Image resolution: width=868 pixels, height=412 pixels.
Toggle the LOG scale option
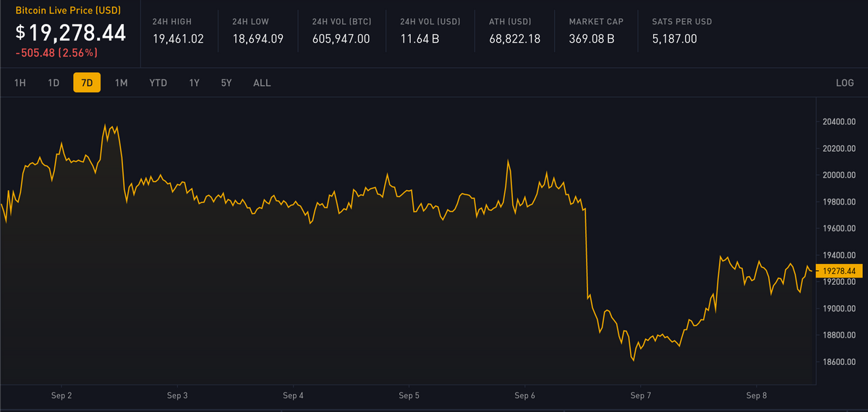[845, 83]
